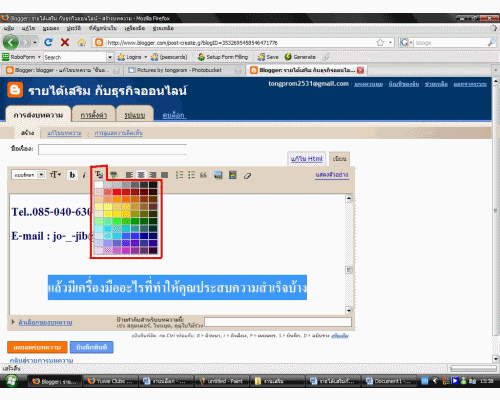Click the blue save draft button
This screenshot has height=400, width=500.
pos(91,347)
